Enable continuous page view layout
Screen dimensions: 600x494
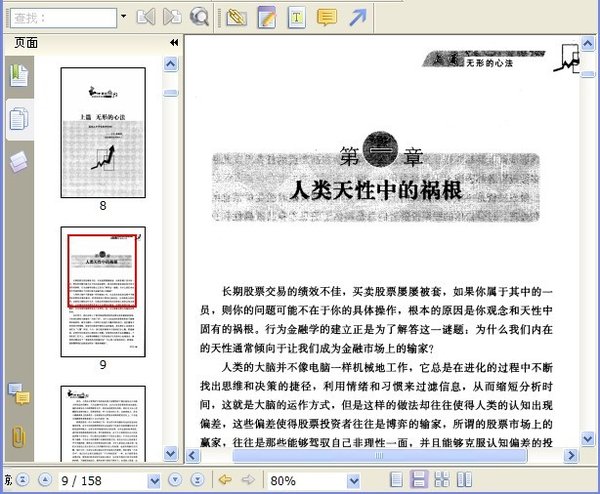click(x=420, y=480)
